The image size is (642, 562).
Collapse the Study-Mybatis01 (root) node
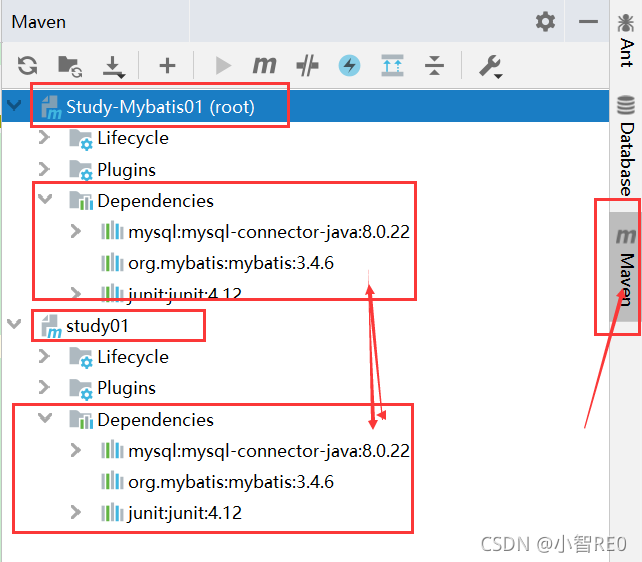click(14, 106)
